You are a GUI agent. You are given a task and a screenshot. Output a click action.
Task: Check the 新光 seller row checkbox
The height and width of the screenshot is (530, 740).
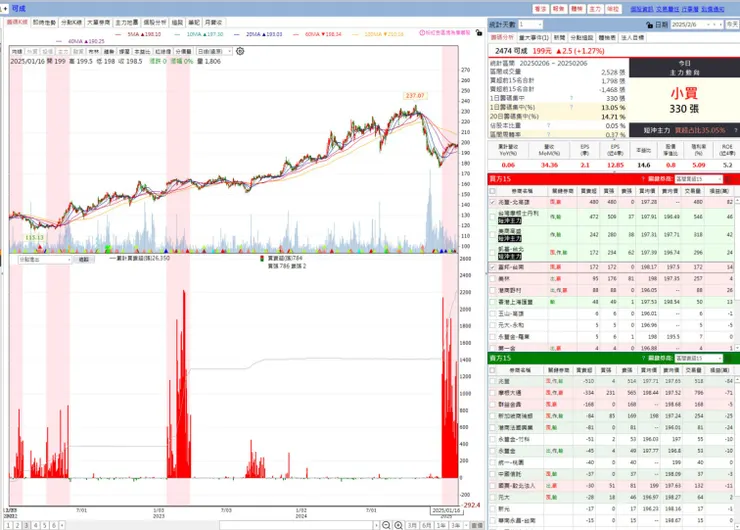pos(493,509)
